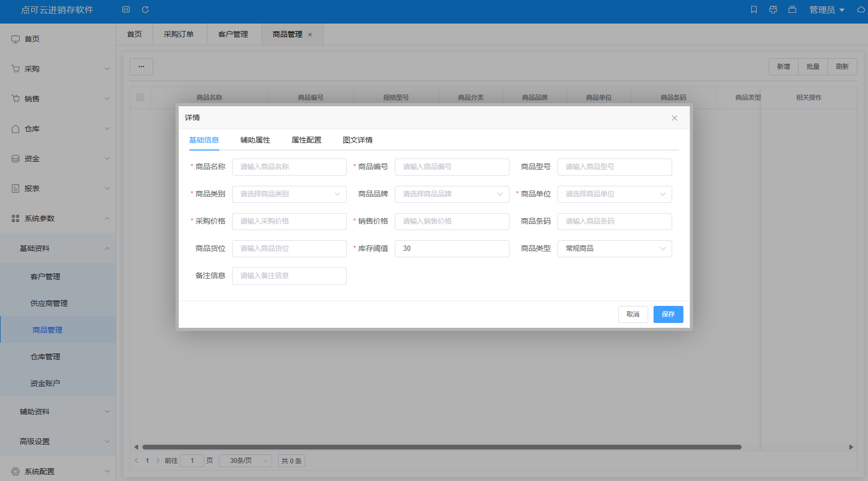
Task: Collapse the sidebar using the top-bar toggle icon
Action: pyautogui.click(x=126, y=10)
